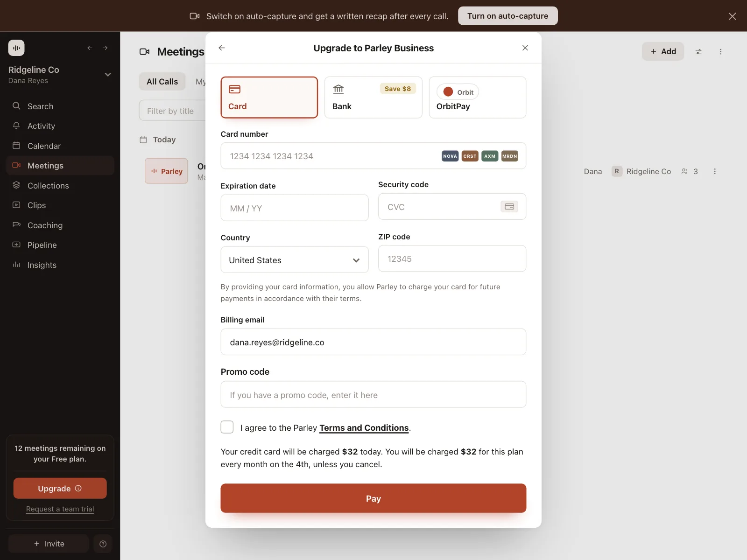This screenshot has width=747, height=560.
Task: Open the Activity page
Action: pyautogui.click(x=60, y=126)
